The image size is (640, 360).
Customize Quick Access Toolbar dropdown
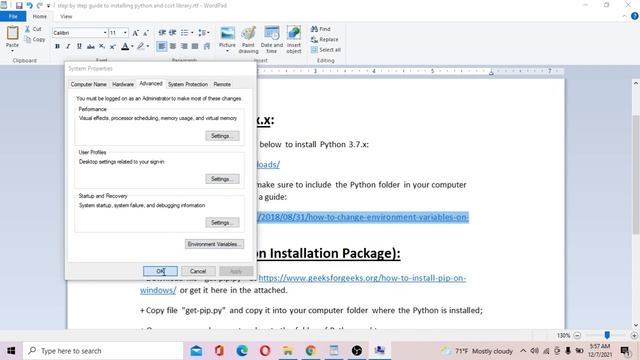pyautogui.click(x=48, y=6)
